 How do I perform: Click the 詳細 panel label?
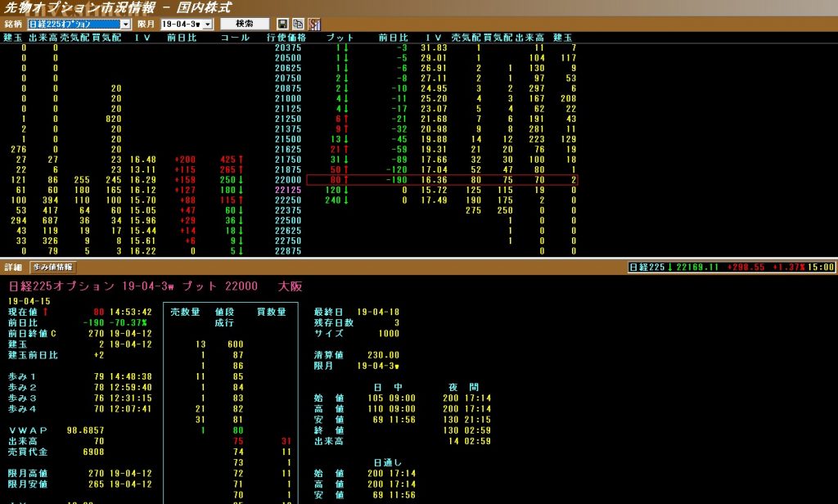point(13,268)
